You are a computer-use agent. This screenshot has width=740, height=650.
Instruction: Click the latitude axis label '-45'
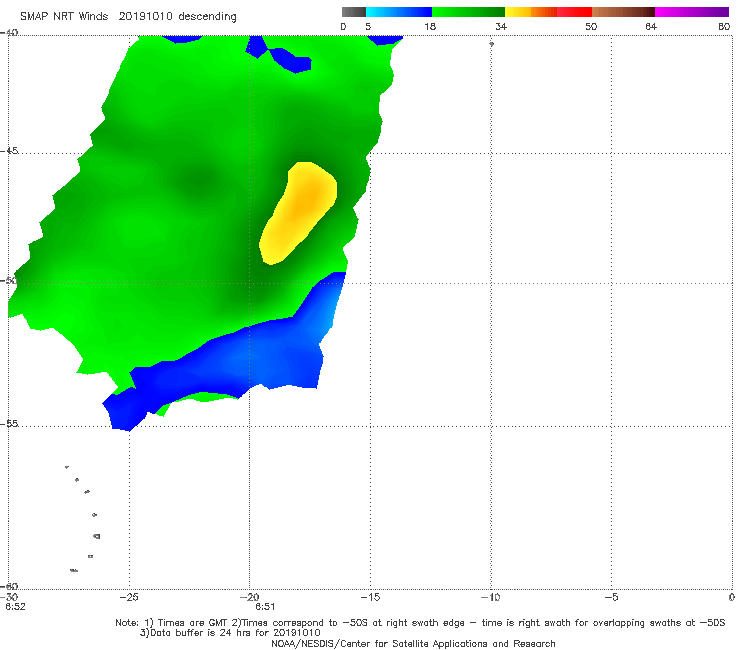[x=9, y=151]
